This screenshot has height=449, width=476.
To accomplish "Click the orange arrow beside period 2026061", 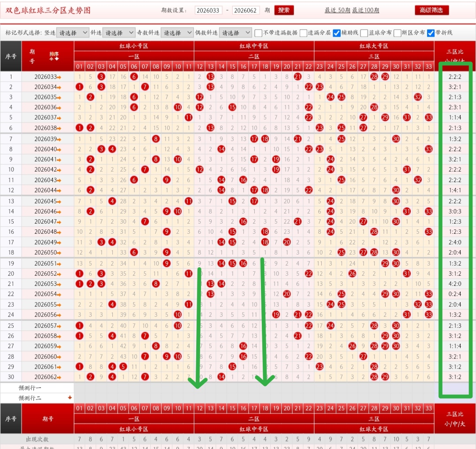I will pyautogui.click(x=59, y=367).
